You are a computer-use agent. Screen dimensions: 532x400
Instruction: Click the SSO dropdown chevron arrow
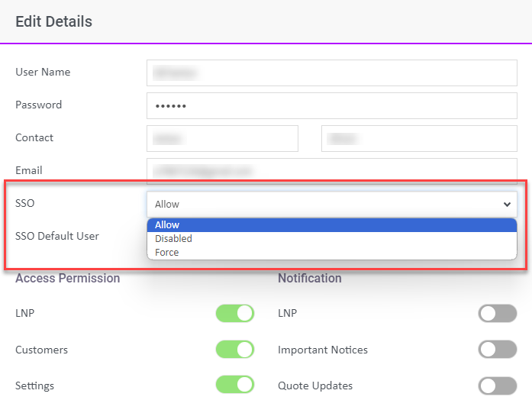point(507,204)
